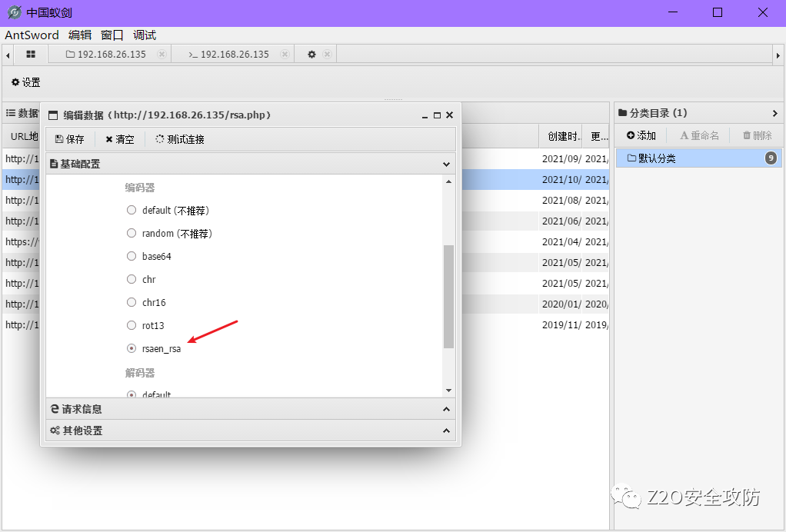The width and height of the screenshot is (786, 532).
Task: Select the 默认分类 folder
Action: [699, 158]
